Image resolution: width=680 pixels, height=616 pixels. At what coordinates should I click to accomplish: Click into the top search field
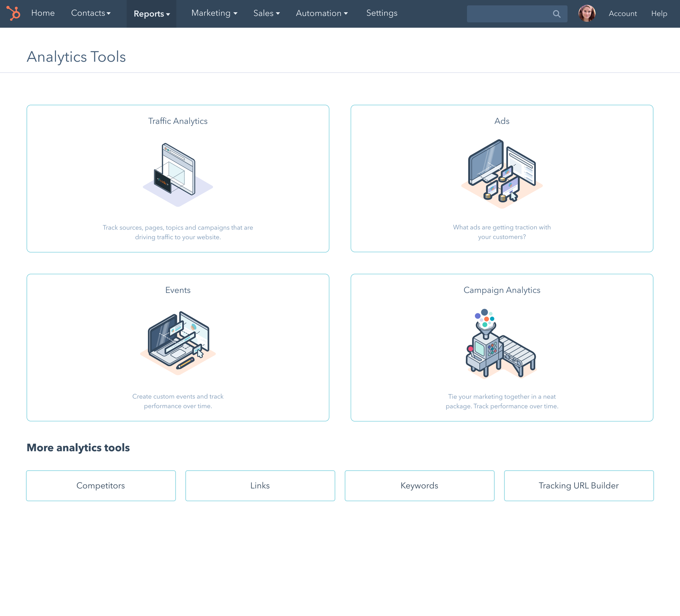[508, 14]
